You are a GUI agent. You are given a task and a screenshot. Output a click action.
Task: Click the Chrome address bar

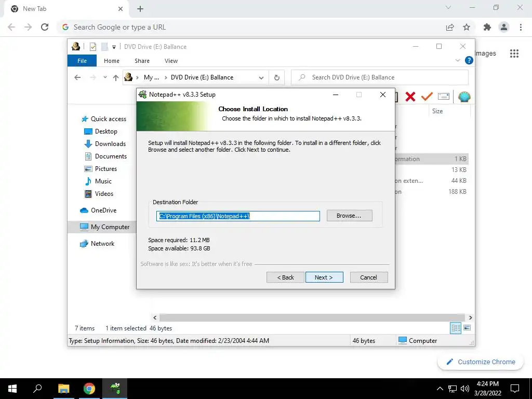251,27
